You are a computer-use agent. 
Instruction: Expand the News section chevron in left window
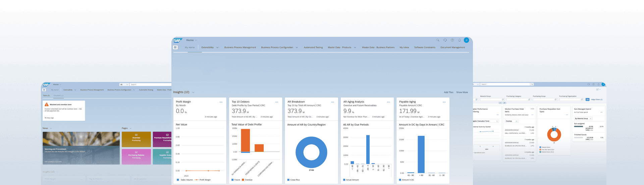point(51,128)
